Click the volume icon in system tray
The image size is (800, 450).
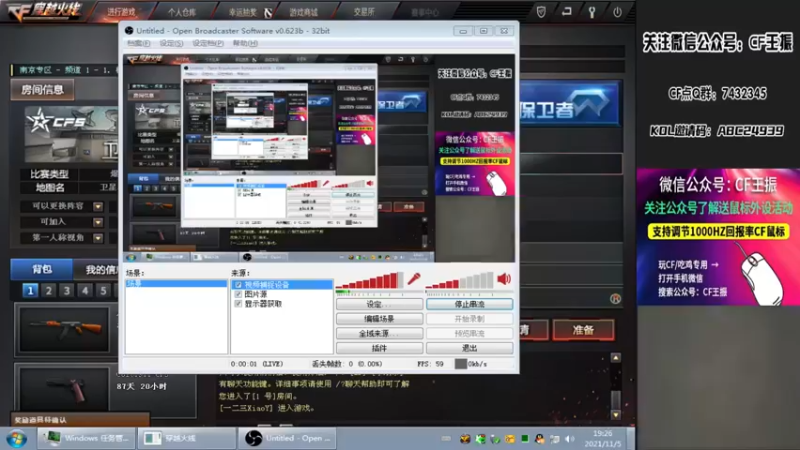[570, 439]
